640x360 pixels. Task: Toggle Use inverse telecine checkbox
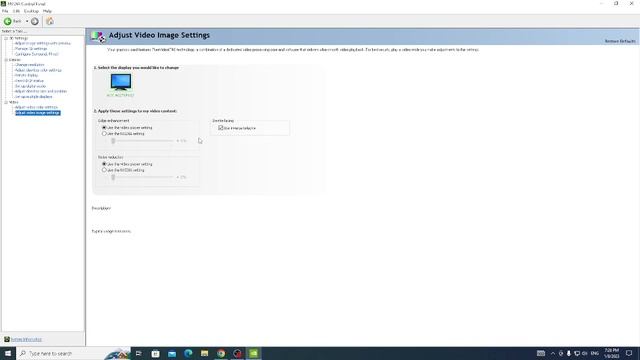click(x=220, y=128)
